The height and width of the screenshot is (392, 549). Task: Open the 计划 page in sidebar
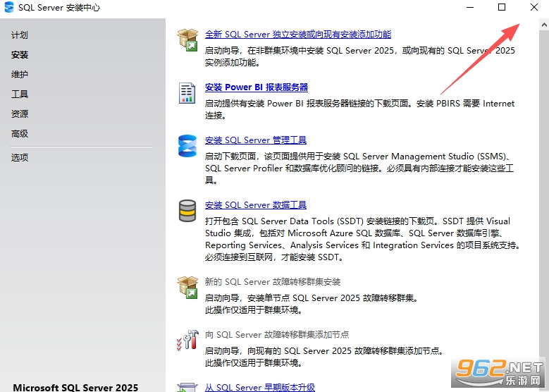click(19, 35)
